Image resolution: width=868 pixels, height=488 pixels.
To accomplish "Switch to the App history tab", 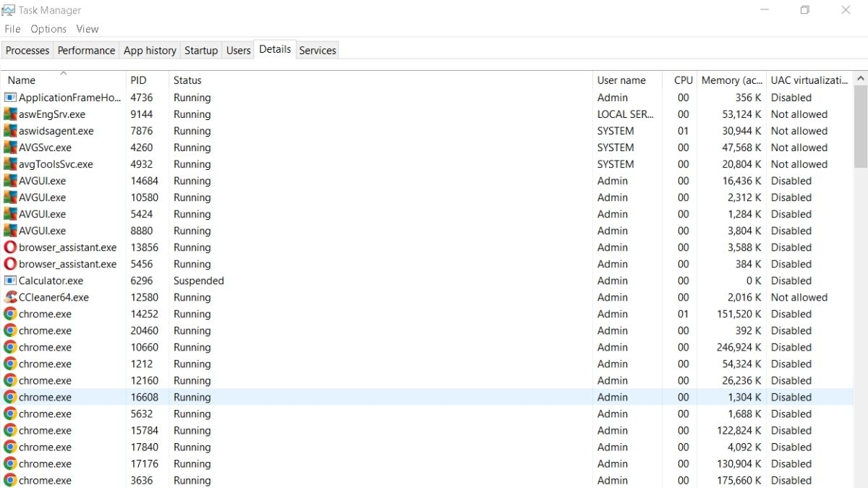I will coord(149,50).
